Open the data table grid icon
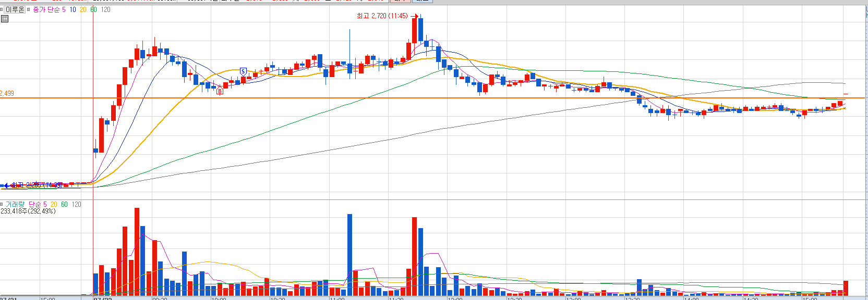This screenshot has width=868, height=300. coord(5,19)
